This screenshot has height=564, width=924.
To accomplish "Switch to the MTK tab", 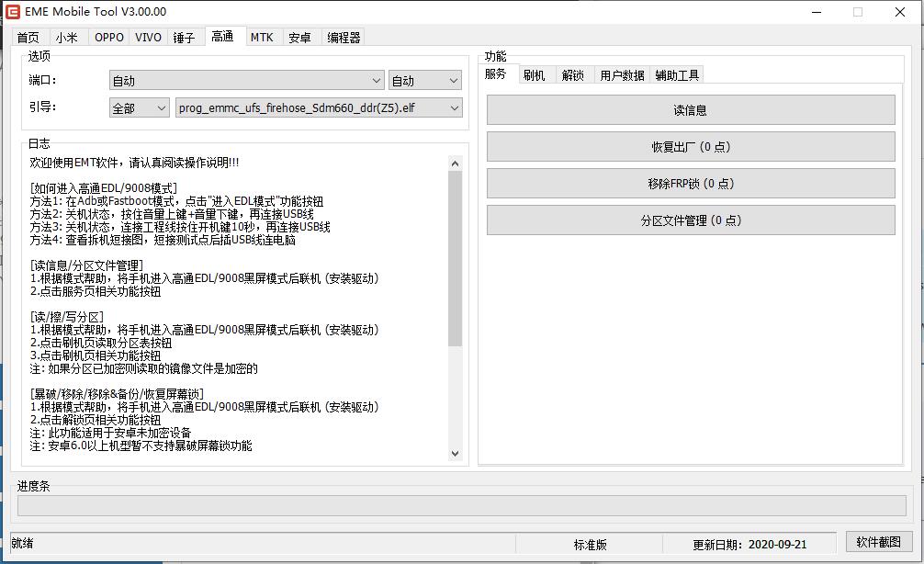I will 262,38.
